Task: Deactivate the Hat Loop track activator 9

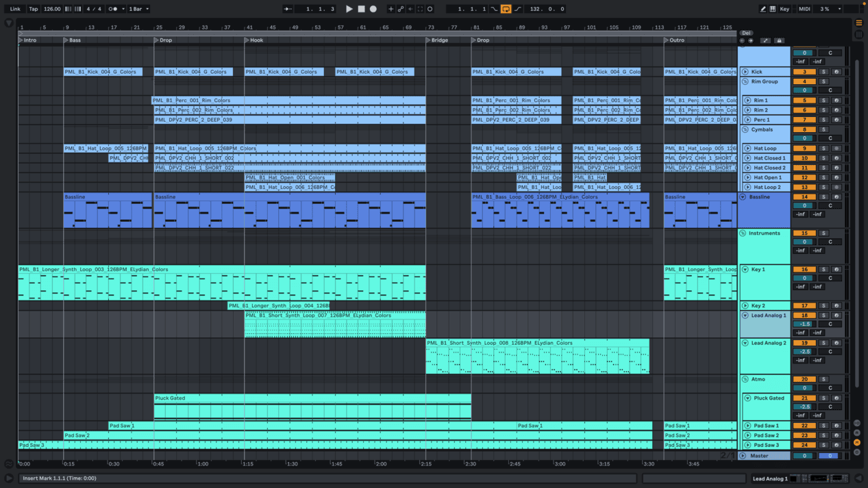Action: [804, 149]
